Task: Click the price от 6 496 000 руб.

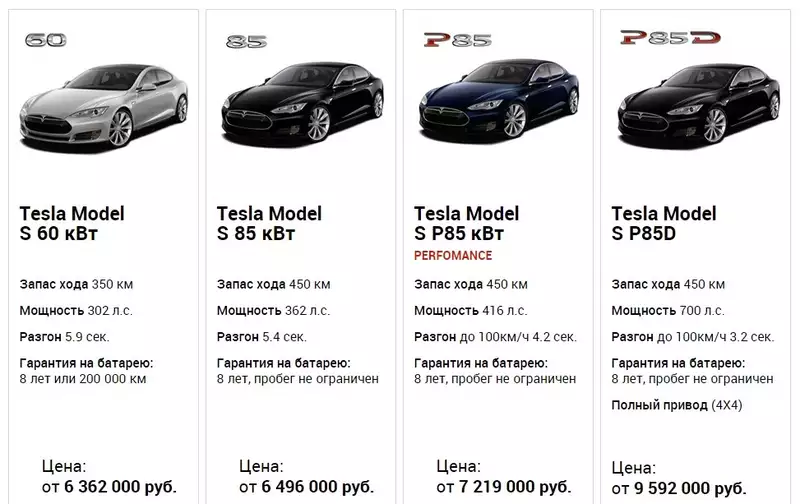Action: [x=307, y=487]
